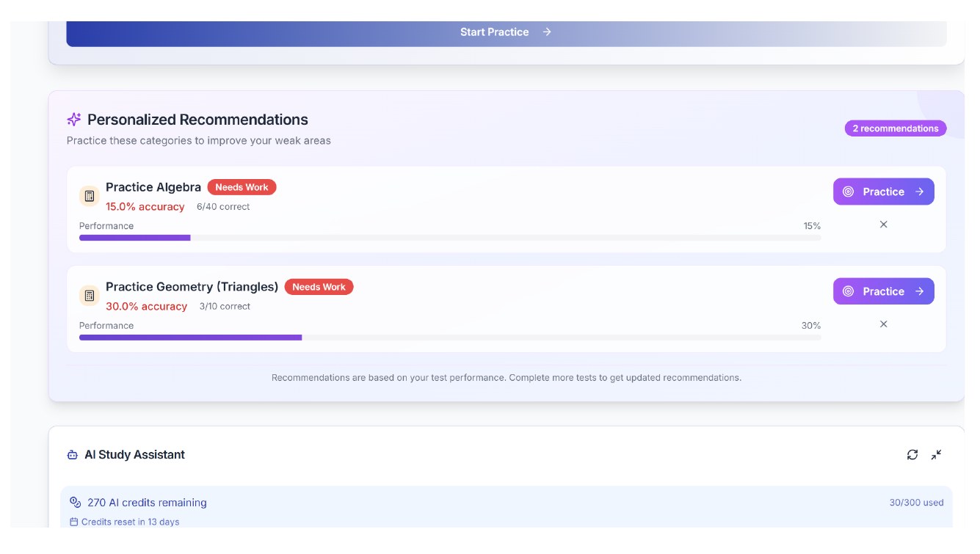Click the Personalized Recommendations heading
The width and height of the screenshot is (980, 554).
tap(197, 120)
